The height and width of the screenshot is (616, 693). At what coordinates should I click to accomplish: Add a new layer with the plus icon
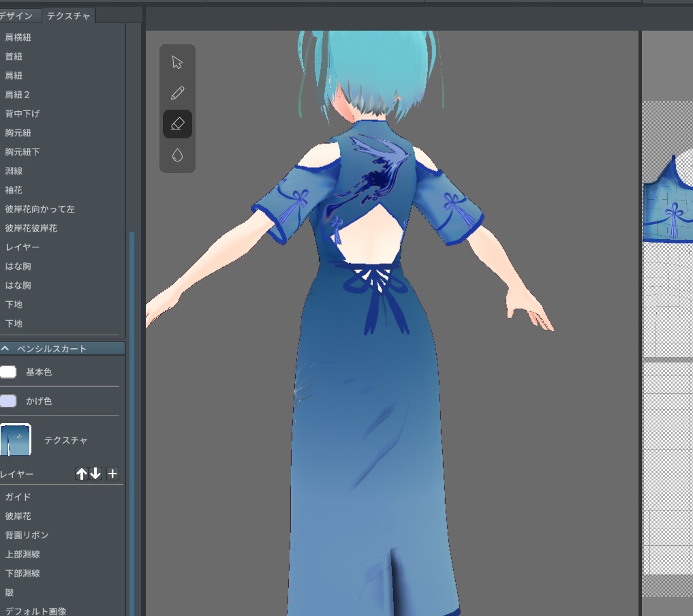[112, 474]
